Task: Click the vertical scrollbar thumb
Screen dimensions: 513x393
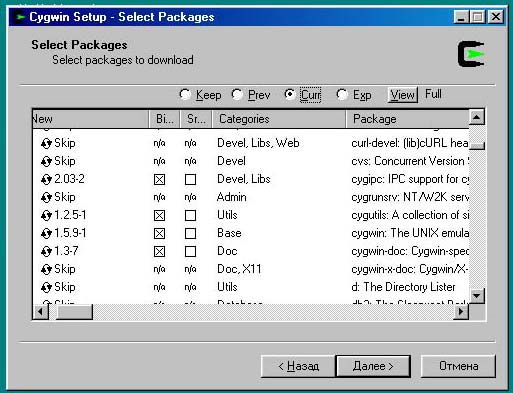Action: [477, 145]
